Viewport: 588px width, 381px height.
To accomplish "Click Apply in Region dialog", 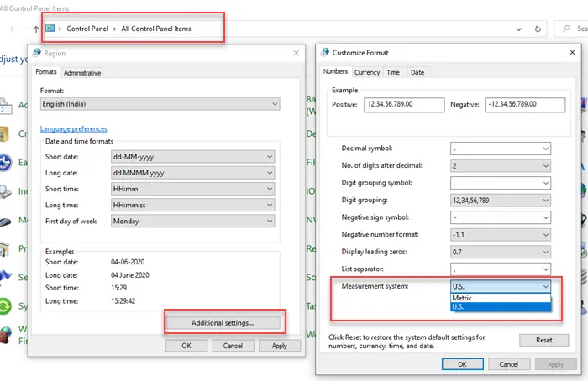I will tap(280, 346).
